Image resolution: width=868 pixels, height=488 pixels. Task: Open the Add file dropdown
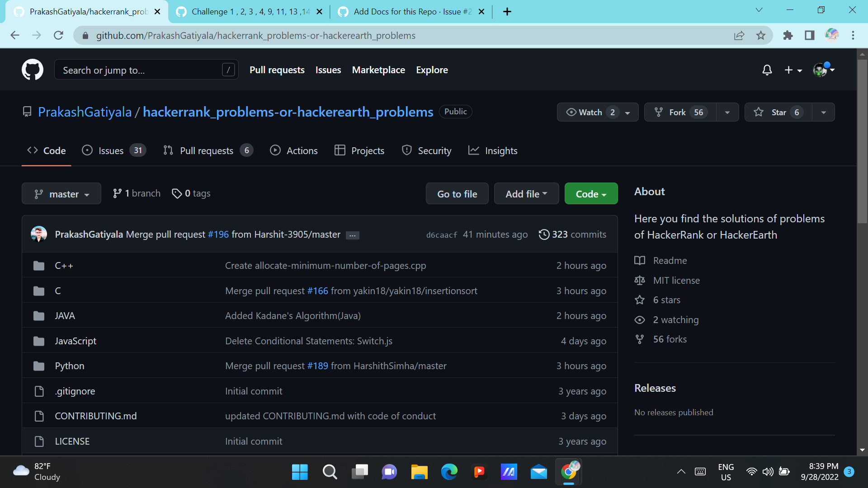tap(526, 194)
